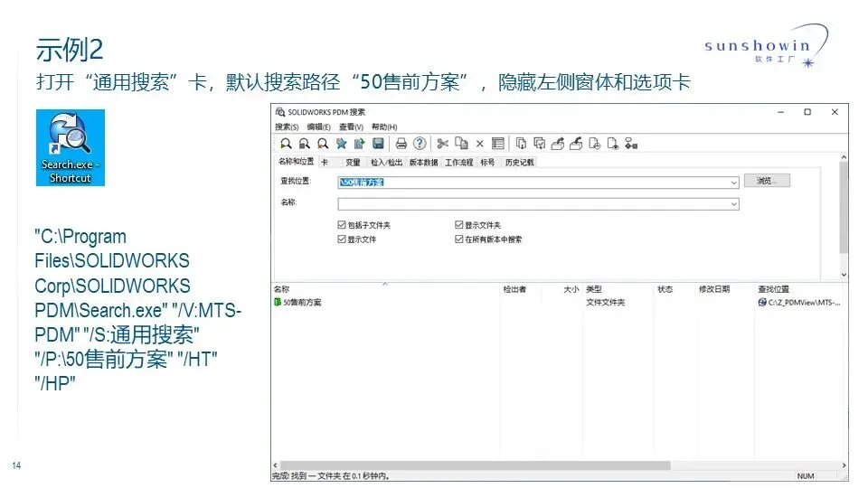The height and width of the screenshot is (488, 868).
Task: Click the scissors Cut icon
Action: pyautogui.click(x=442, y=144)
